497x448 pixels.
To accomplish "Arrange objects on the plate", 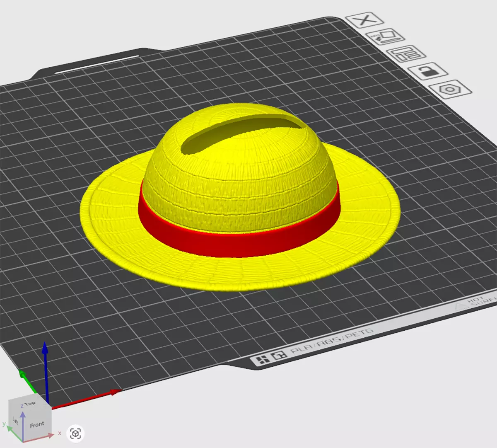I will pos(406,54).
